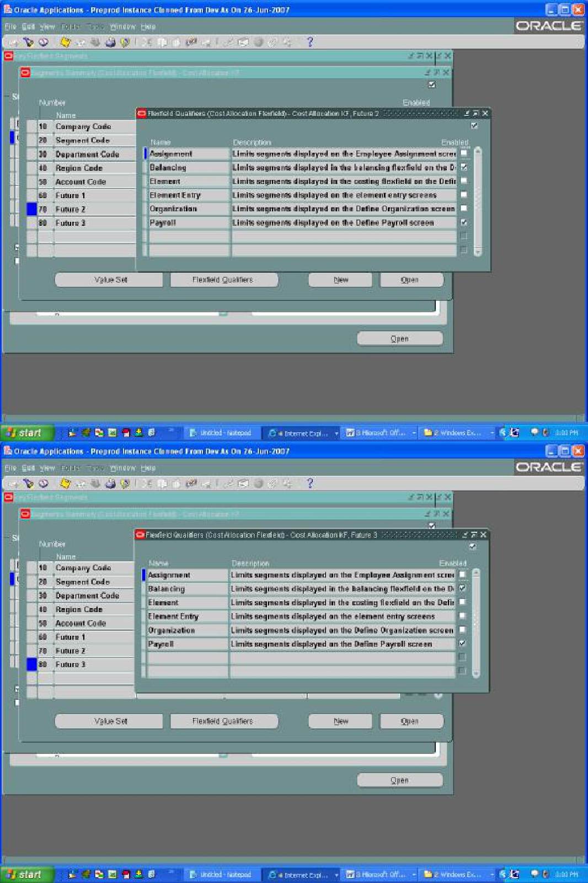Image resolution: width=588 pixels, height=883 pixels.
Task: Uncheck Payroll qualifier in Future 2 window
Action: tap(464, 222)
